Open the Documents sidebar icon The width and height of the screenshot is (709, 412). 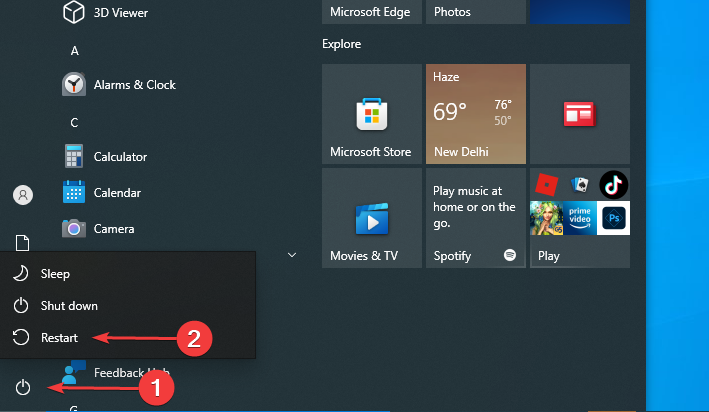point(23,243)
